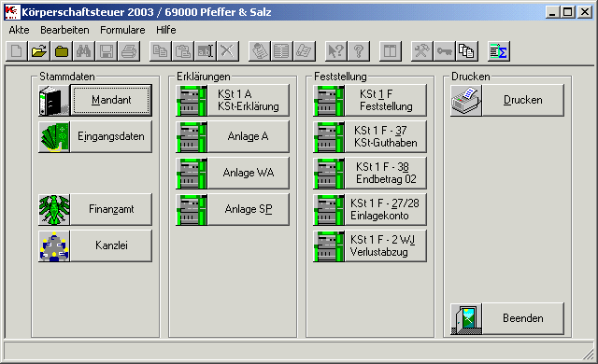Image resolution: width=598 pixels, height=364 pixels.
Task: Click the copy toolbar icon
Action: point(160,51)
